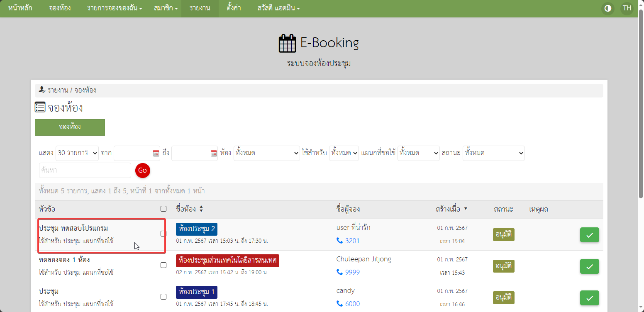Click the อนุมัติ status for user ที่น่ารัก

[x=504, y=234]
